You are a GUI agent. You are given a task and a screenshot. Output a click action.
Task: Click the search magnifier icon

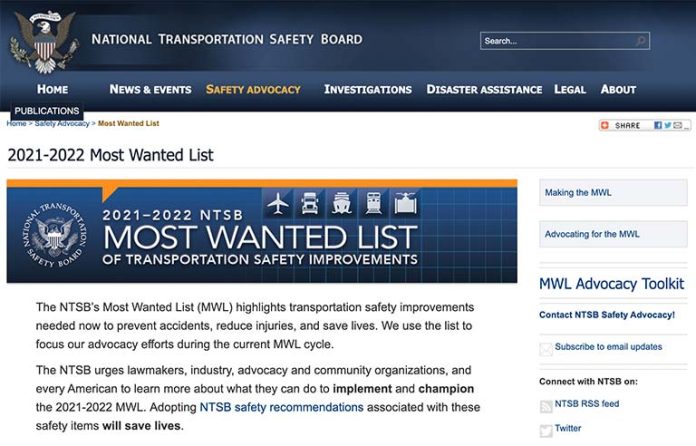pyautogui.click(x=641, y=41)
